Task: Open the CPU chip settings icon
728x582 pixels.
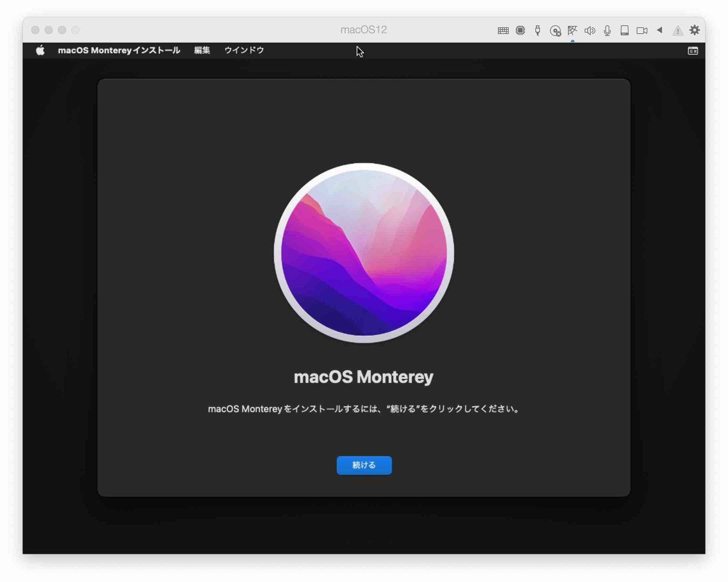Action: tap(520, 30)
